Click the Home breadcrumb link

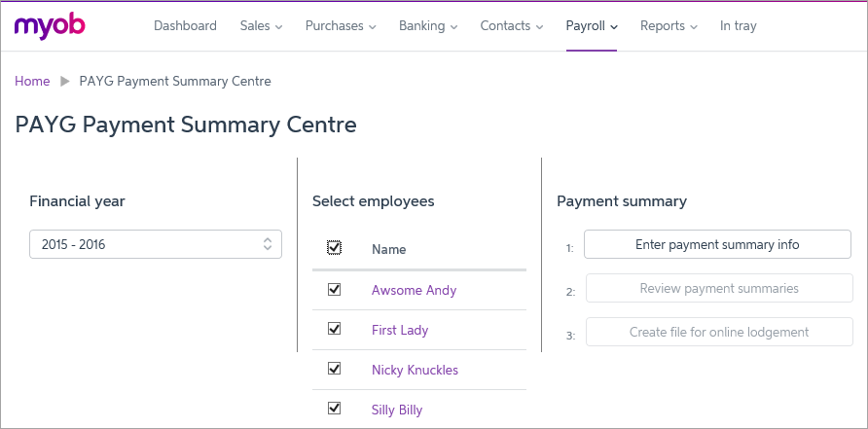tap(32, 81)
